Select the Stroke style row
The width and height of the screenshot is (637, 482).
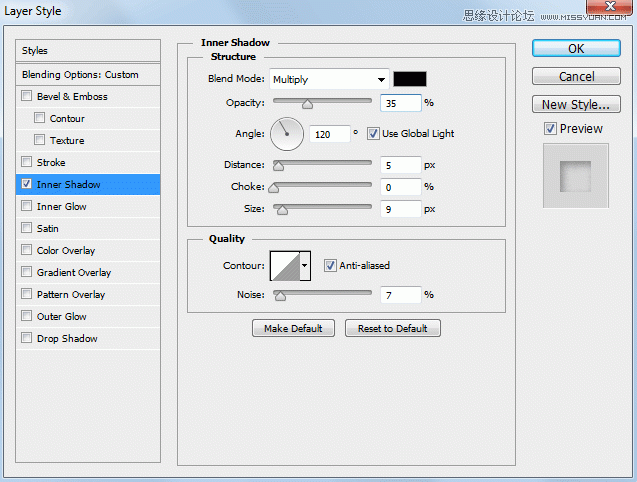coord(88,162)
